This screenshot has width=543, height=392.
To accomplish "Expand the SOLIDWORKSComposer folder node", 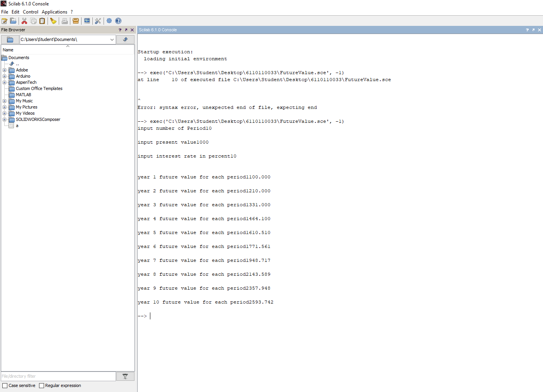I will click(x=4, y=119).
